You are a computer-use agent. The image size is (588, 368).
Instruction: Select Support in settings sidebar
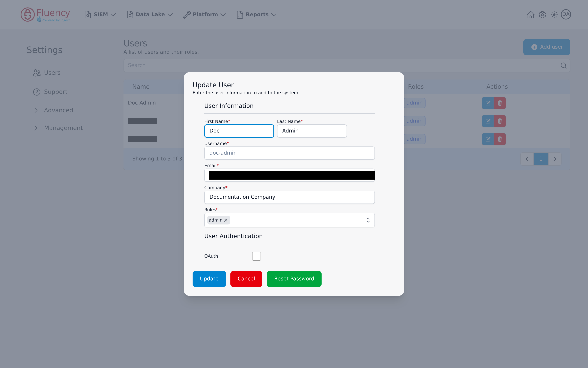pyautogui.click(x=50, y=92)
